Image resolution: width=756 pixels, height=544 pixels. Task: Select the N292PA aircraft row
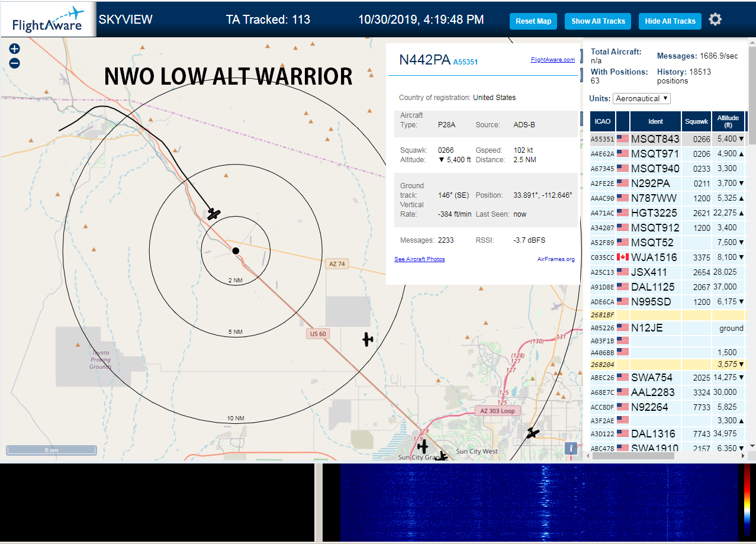668,184
